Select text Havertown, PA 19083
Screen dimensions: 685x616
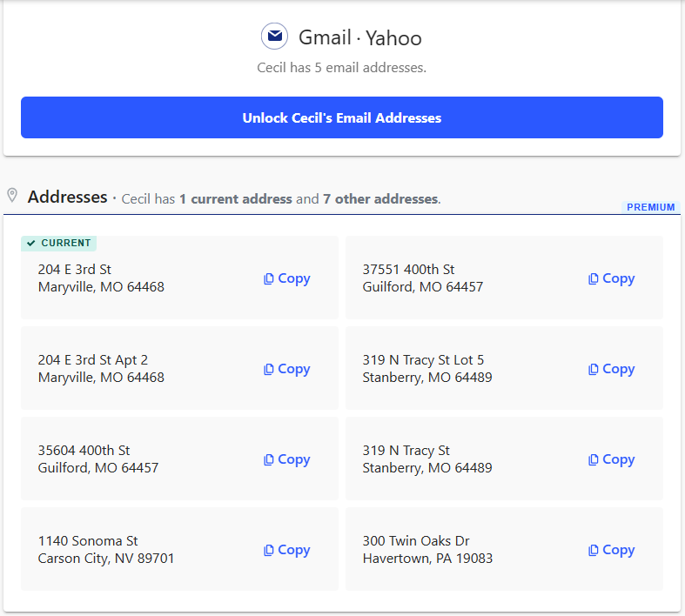[427, 559]
